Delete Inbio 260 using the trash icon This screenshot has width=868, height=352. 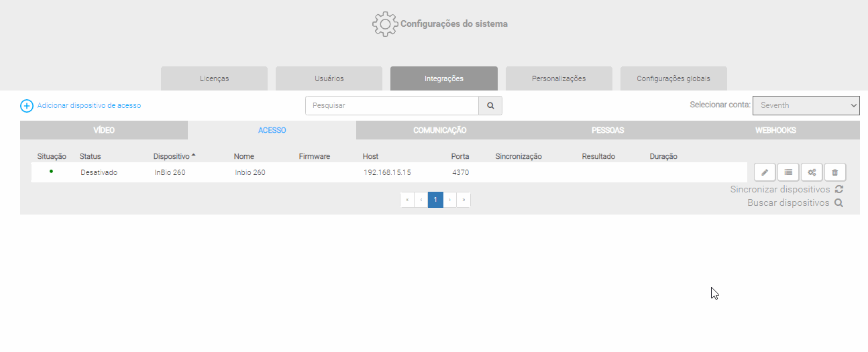click(835, 172)
